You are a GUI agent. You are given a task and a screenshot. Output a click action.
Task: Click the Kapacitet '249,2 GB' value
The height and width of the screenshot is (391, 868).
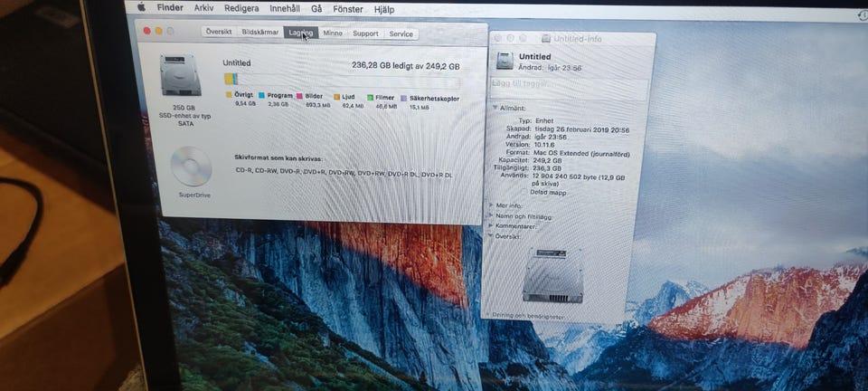point(548,160)
